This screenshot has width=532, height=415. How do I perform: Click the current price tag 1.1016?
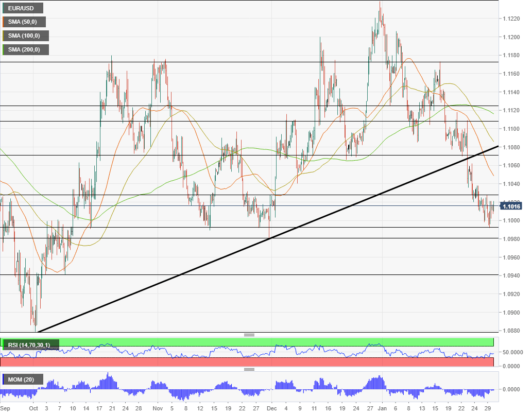511,206
